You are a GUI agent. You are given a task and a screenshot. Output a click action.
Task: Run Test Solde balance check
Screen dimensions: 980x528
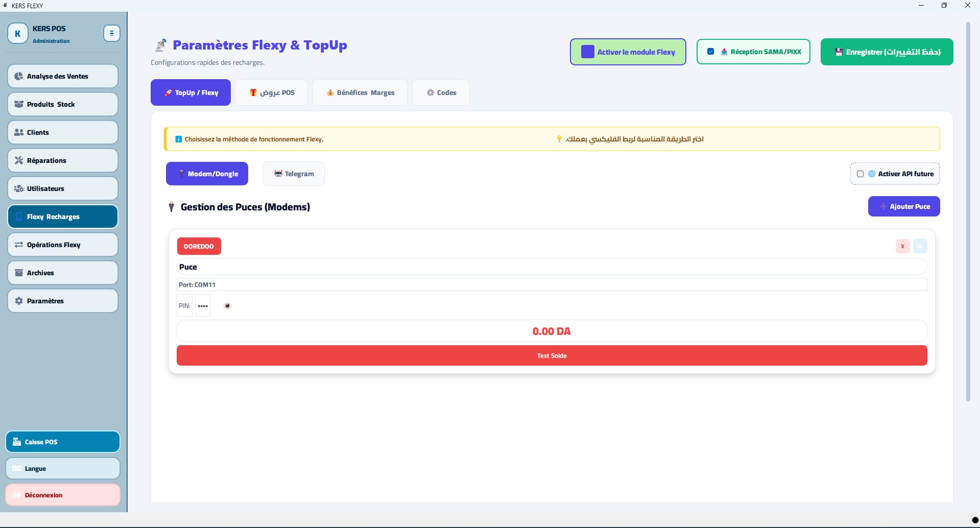552,355
